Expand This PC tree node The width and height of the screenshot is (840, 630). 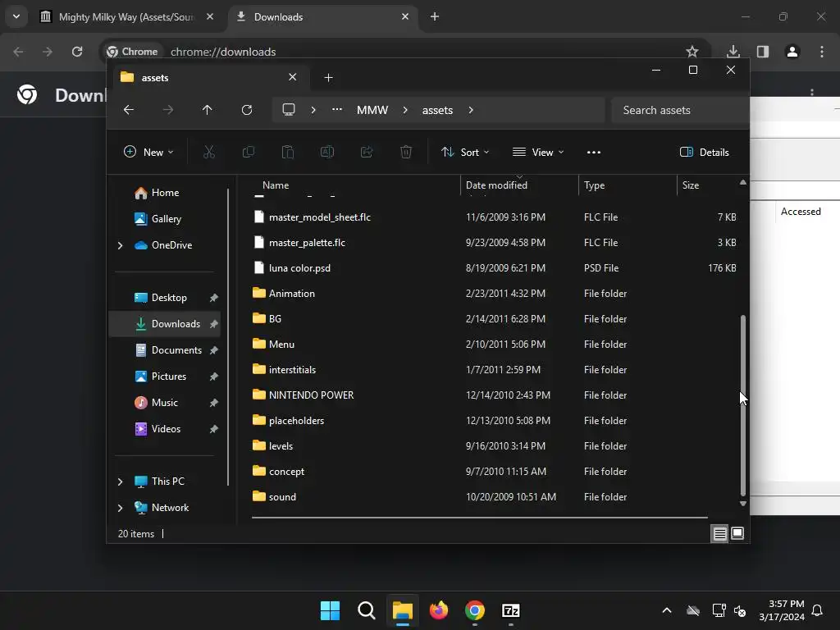coord(120,482)
